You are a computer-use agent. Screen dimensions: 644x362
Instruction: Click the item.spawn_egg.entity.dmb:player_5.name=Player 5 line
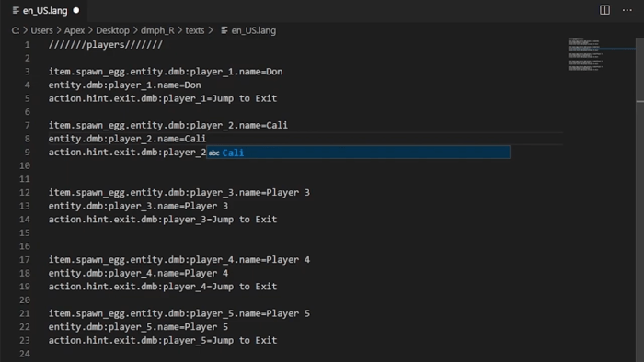(x=179, y=313)
